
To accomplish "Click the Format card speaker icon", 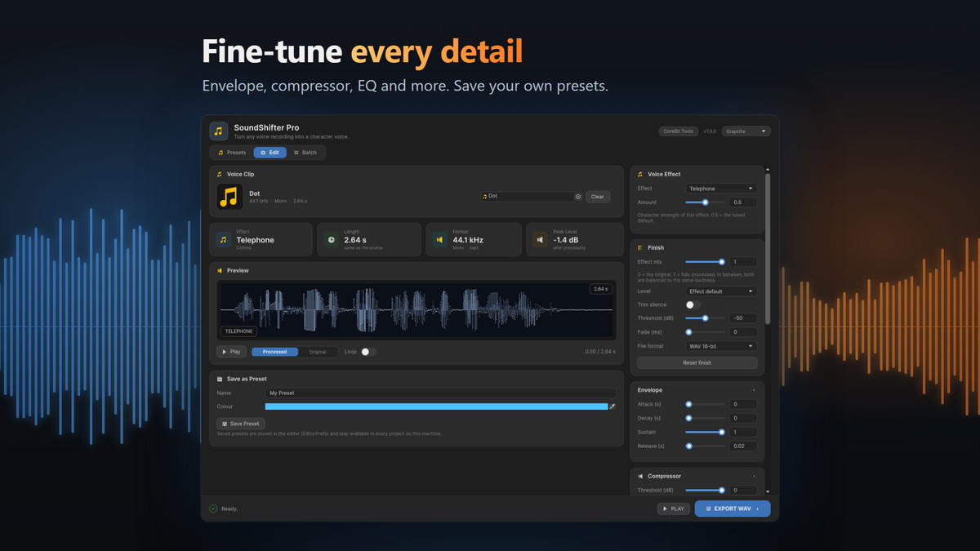I will (x=439, y=240).
